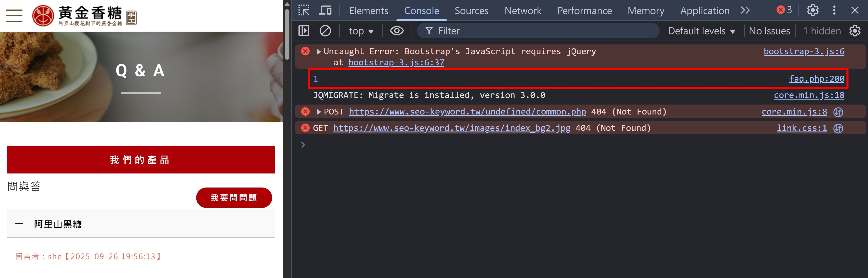Open the core.min.js:18 source link

coord(809,95)
